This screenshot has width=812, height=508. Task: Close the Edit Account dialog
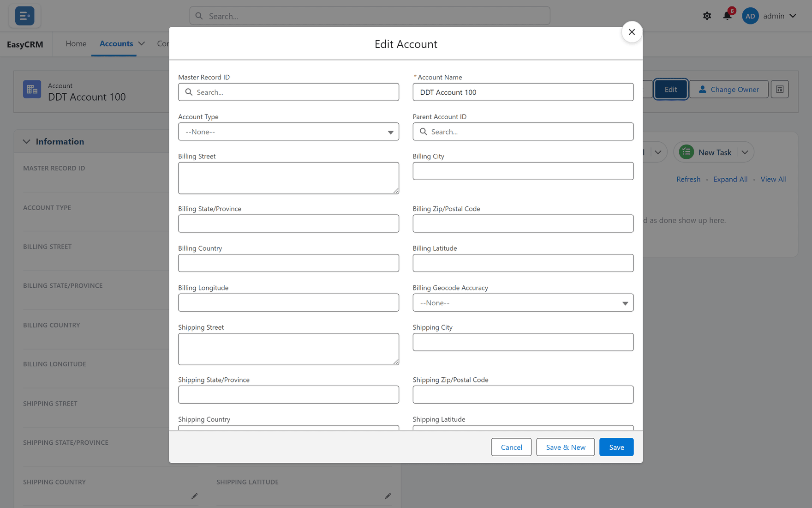[x=632, y=32]
